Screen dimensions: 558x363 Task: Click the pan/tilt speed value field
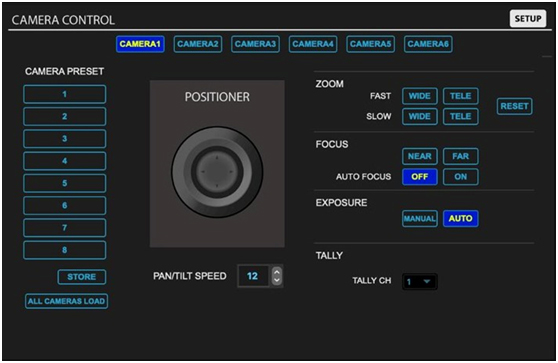pyautogui.click(x=253, y=276)
